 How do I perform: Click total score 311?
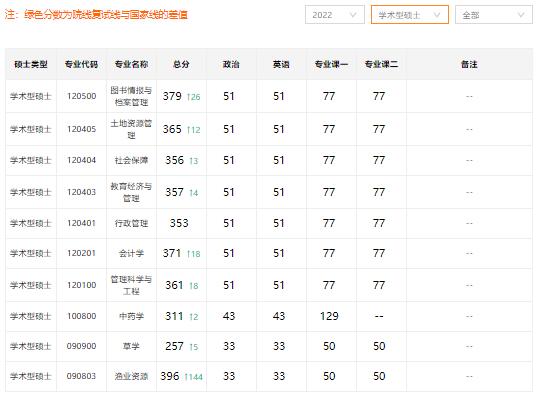(x=175, y=316)
